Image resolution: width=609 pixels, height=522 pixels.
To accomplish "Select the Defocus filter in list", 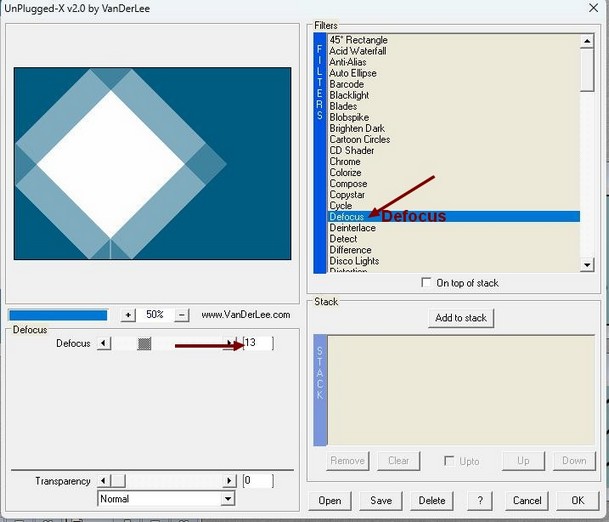I will pos(347,216).
